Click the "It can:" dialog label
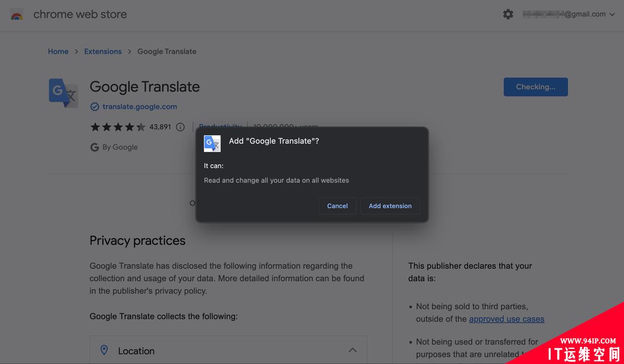The height and width of the screenshot is (364, 624). [214, 166]
